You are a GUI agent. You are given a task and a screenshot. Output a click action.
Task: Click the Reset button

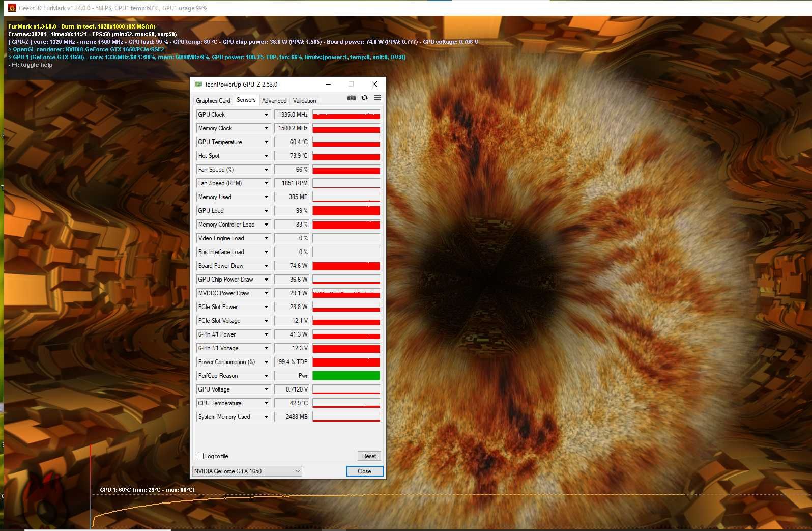[x=369, y=456]
